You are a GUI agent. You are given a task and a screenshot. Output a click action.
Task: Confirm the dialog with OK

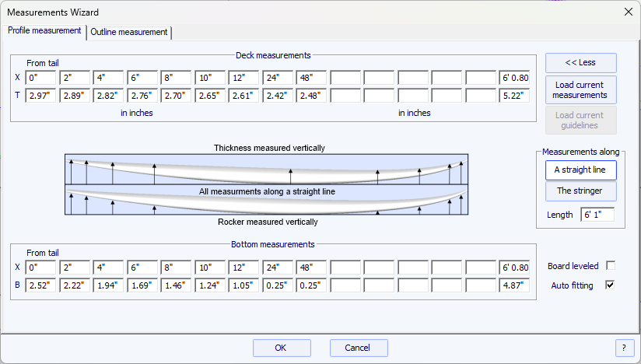point(281,348)
